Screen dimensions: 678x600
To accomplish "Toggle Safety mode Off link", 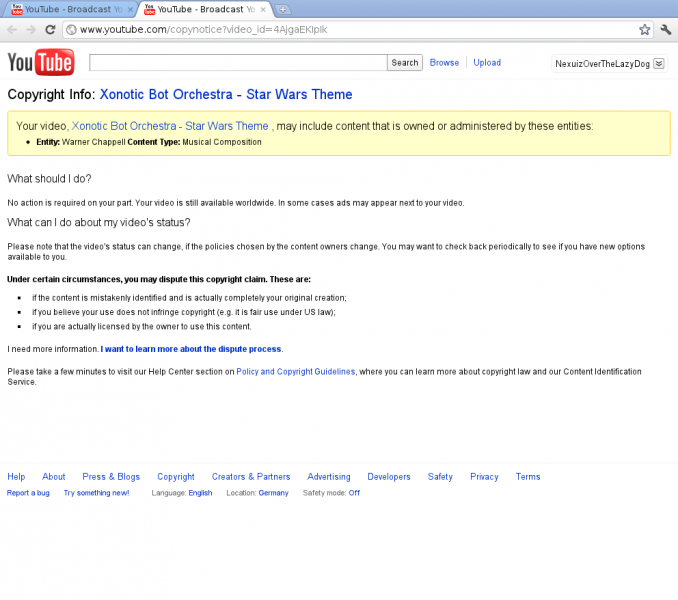I will pyautogui.click(x=354, y=493).
